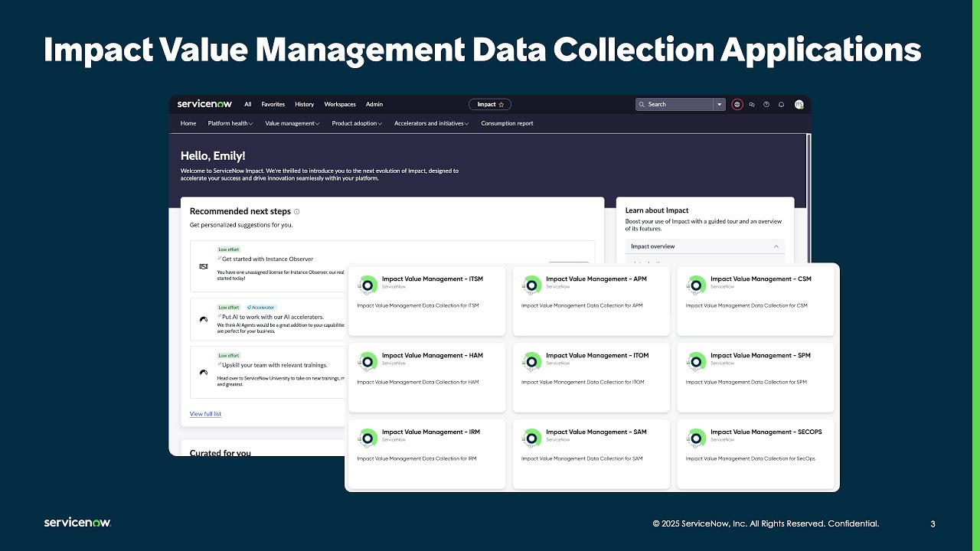
Task: Open help using the question mark icon
Action: [x=766, y=104]
